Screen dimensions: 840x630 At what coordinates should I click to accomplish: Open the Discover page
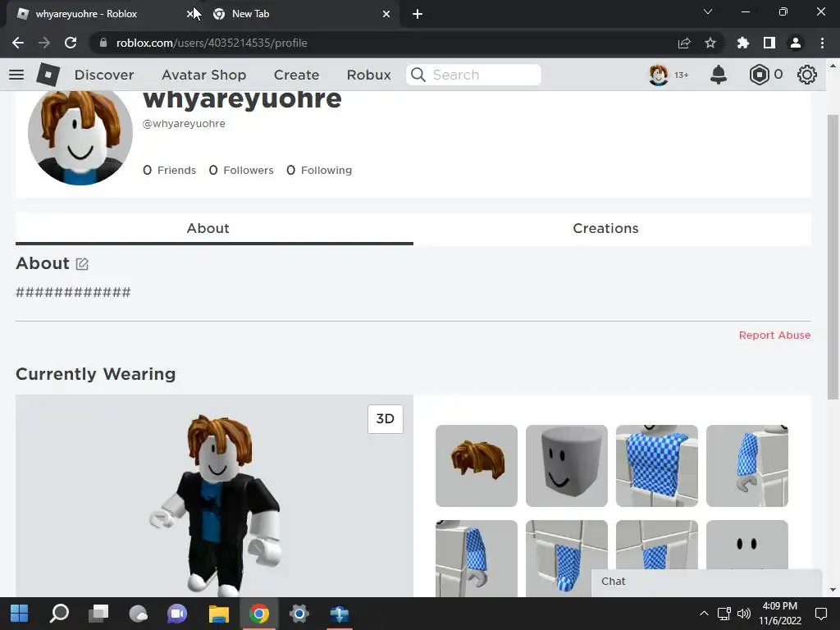pos(104,75)
